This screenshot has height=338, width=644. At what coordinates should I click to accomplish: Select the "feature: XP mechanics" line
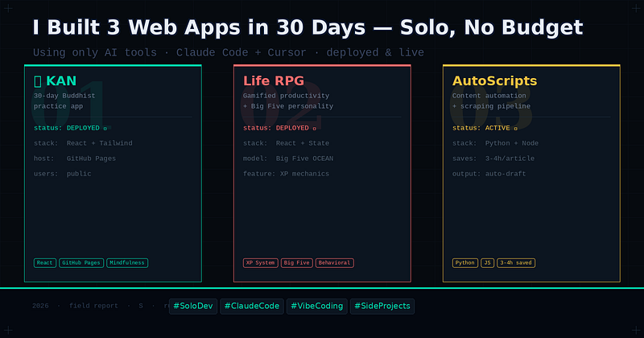286,174
